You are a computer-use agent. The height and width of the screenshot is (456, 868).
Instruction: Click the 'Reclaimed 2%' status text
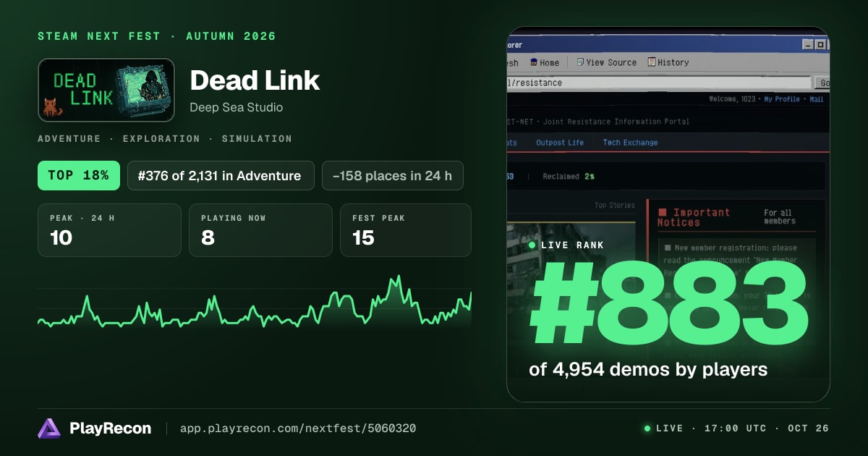click(x=569, y=177)
